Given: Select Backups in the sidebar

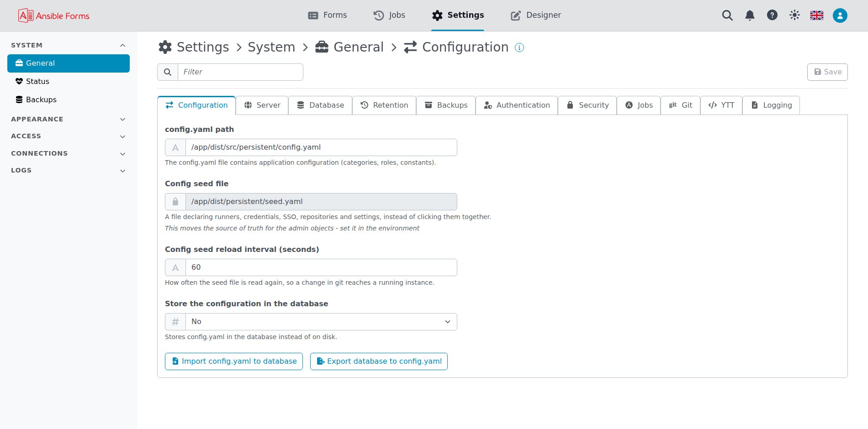Looking at the screenshot, I should pyautogui.click(x=69, y=99).
